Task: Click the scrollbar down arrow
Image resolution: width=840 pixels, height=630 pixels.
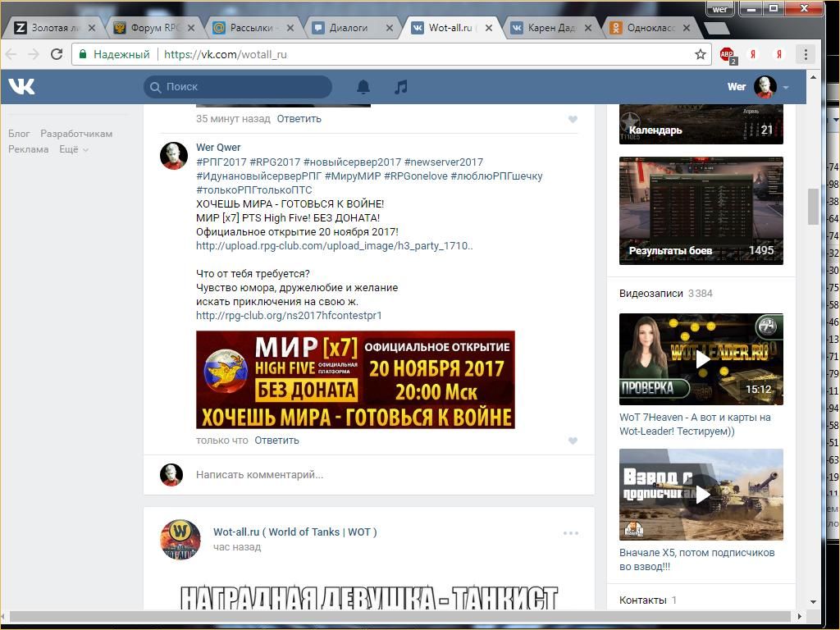Action: [813, 602]
